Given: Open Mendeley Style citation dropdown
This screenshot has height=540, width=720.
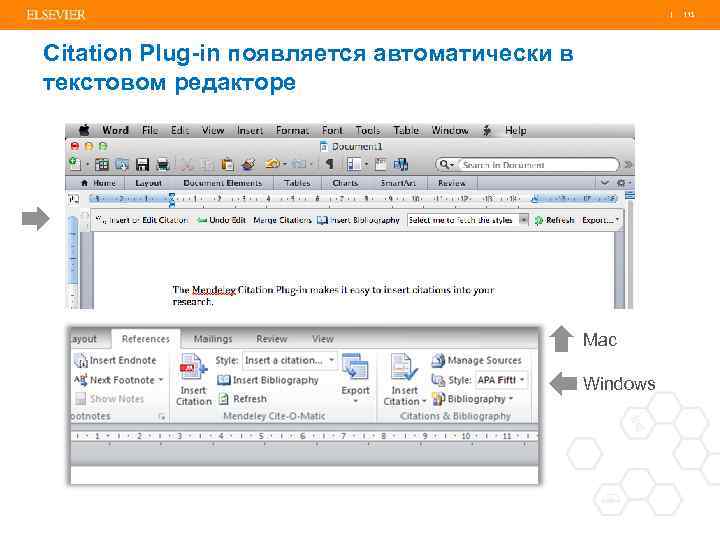Looking at the screenshot, I should coord(290,360).
